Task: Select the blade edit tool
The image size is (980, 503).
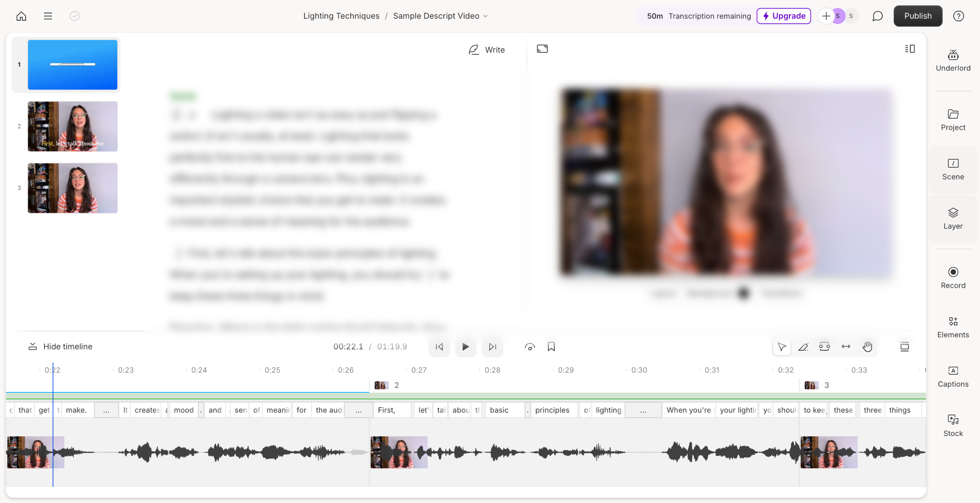Action: 803,347
